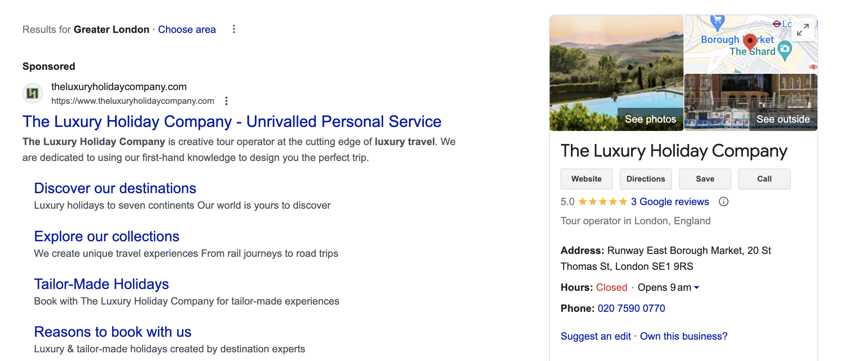Expand the map with the fullscreen arrows icon
This screenshot has width=868, height=361.
click(803, 30)
